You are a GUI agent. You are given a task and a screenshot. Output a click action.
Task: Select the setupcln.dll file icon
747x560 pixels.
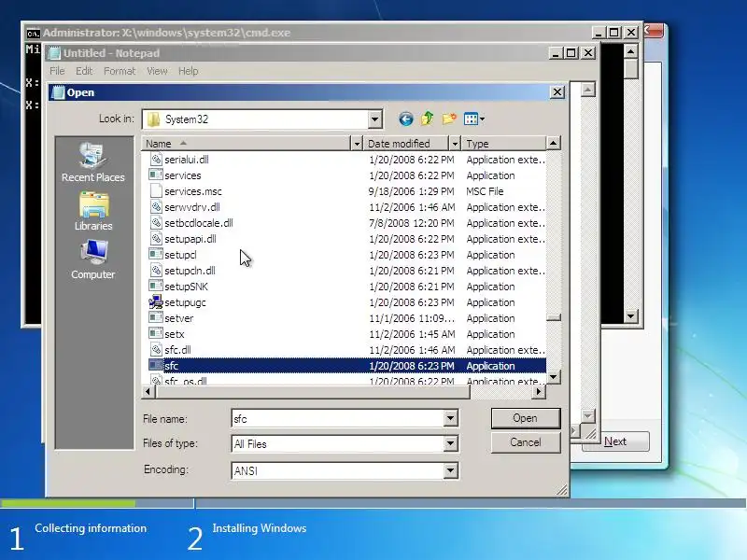(156, 270)
